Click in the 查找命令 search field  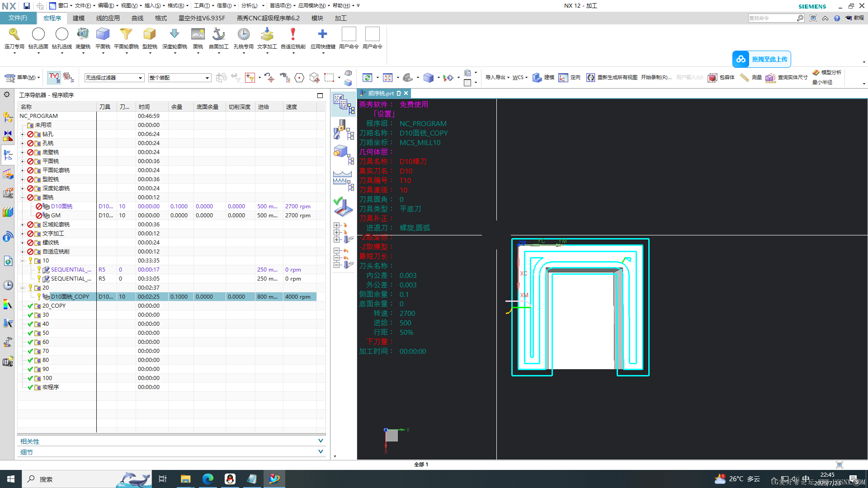point(773,18)
